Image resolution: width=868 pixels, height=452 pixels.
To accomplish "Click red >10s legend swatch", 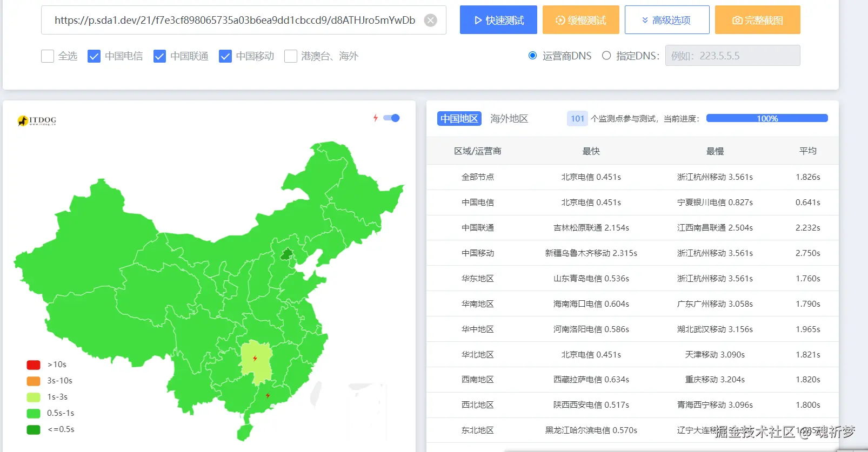I will coord(34,365).
